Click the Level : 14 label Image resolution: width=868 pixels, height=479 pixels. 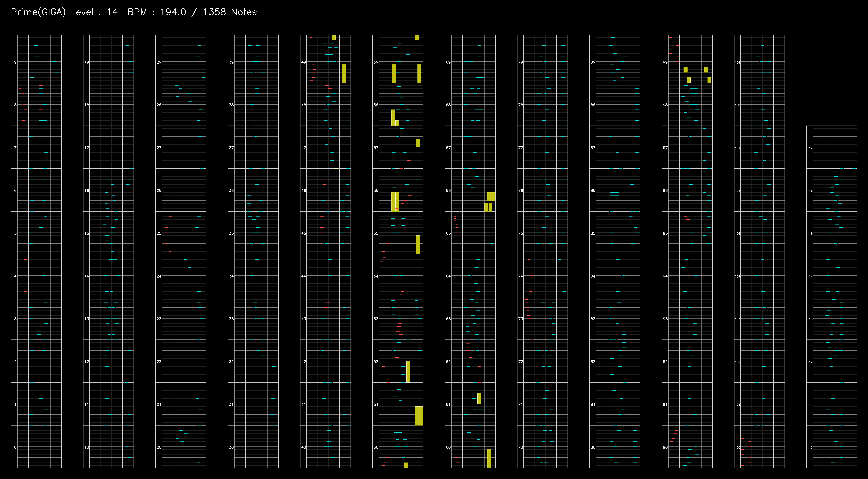[x=94, y=12]
